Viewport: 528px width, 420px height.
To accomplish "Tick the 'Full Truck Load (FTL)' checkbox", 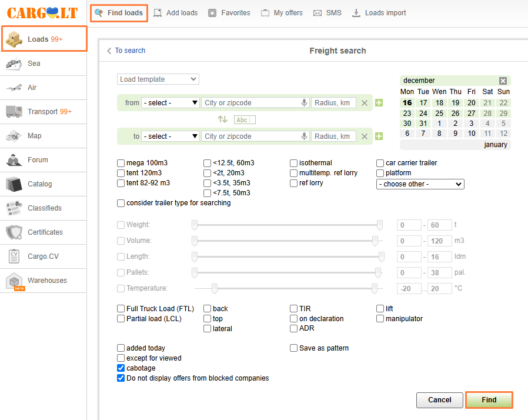I will (121, 309).
